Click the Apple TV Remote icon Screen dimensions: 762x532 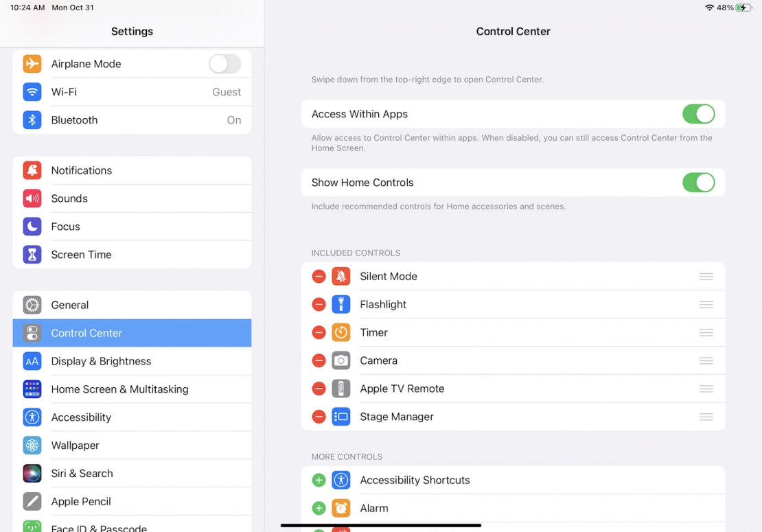[x=341, y=389]
